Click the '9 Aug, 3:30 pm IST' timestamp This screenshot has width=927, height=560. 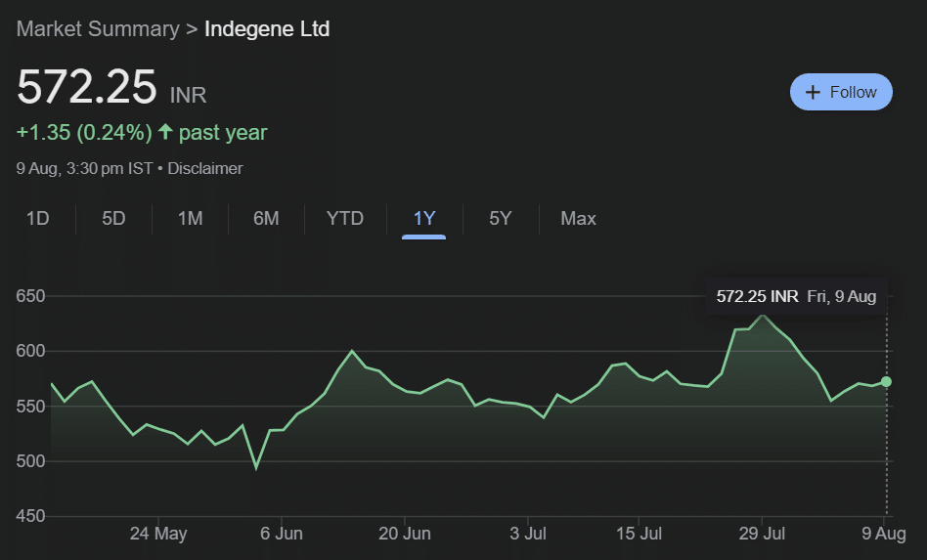(x=84, y=168)
